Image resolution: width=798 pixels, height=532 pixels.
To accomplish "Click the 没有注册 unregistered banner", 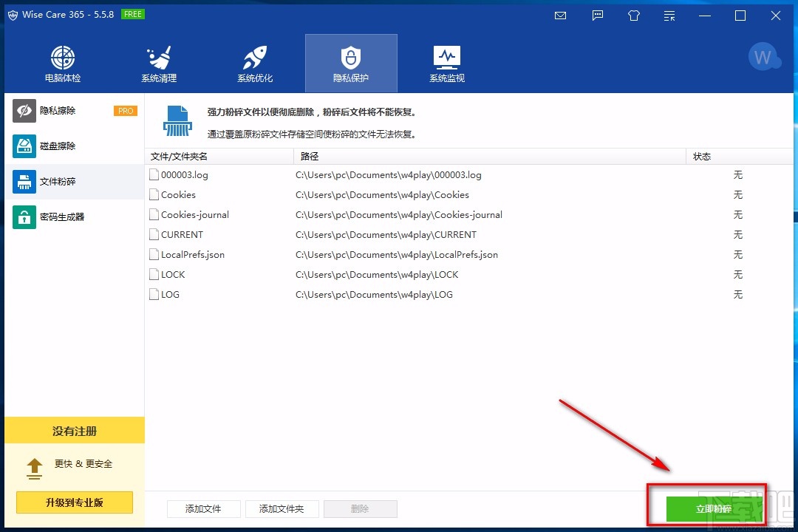I will [75, 431].
